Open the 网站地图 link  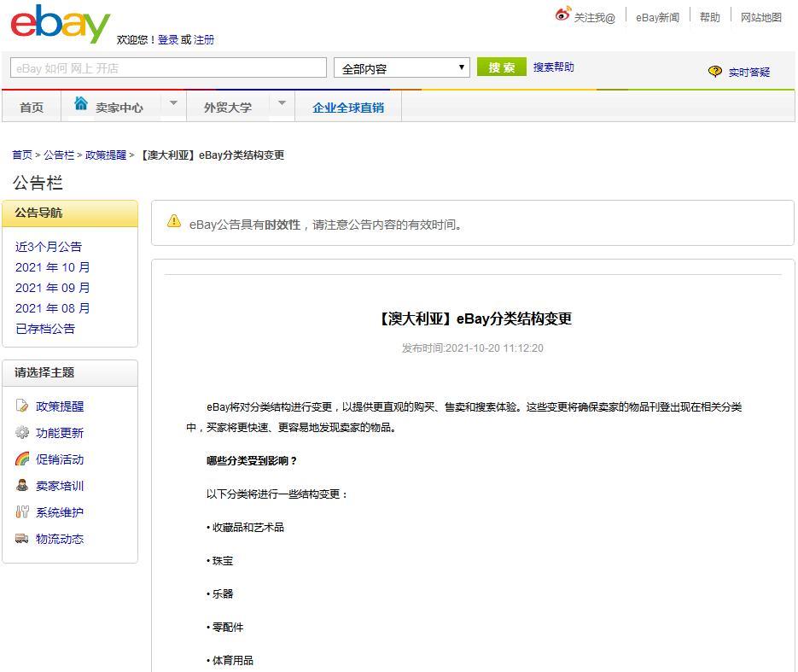tap(760, 18)
